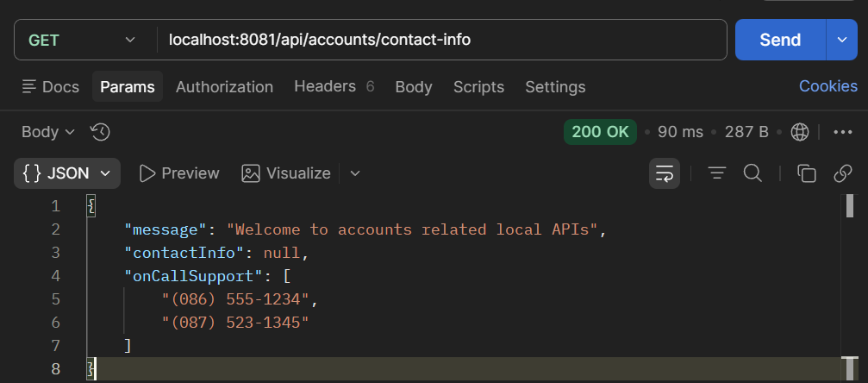868x383 pixels.
Task: Open the response history icon
Action: (101, 132)
